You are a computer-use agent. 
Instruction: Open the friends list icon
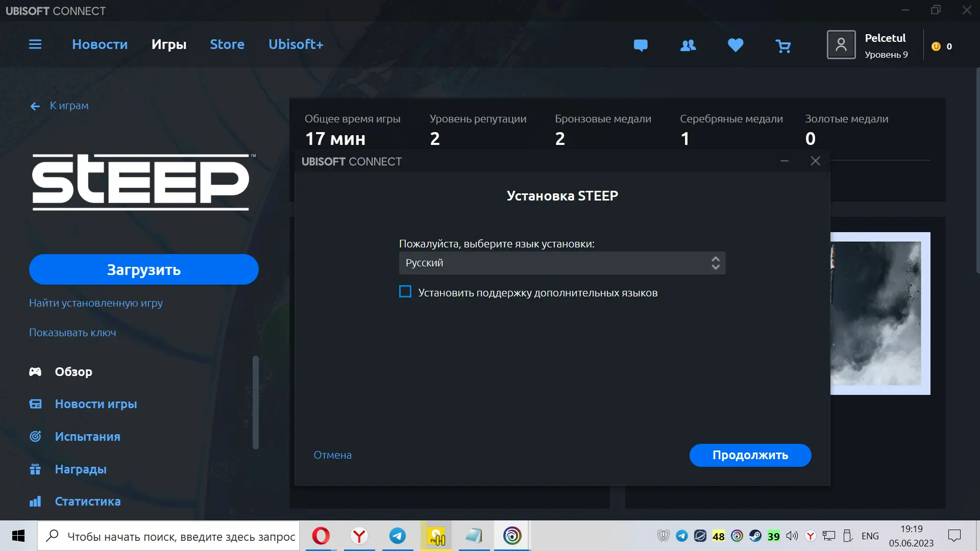[688, 45]
